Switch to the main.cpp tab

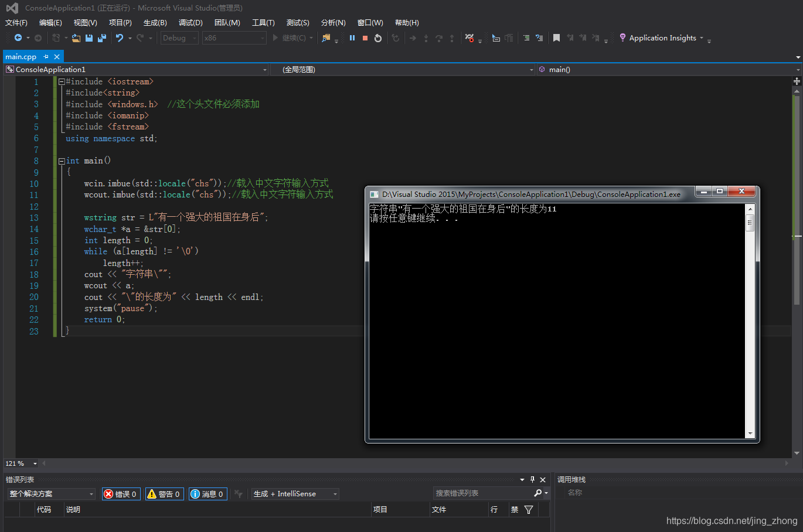click(x=20, y=56)
